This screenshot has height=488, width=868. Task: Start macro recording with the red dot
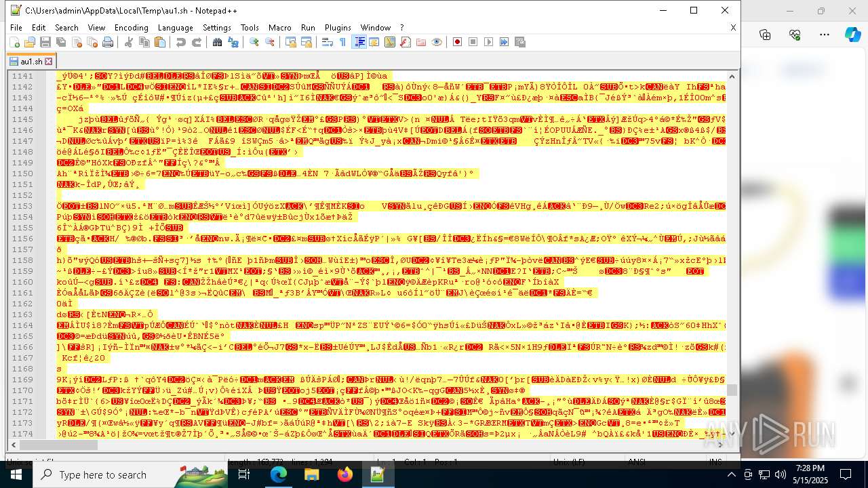pos(457,42)
